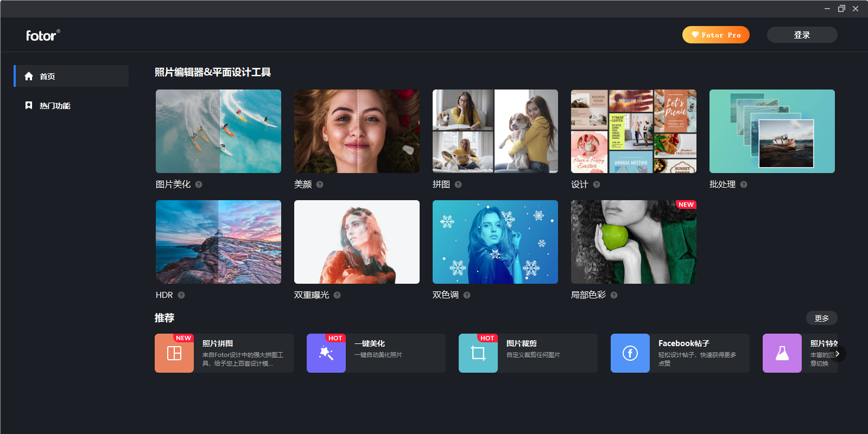Open the 双色调 blue snowflake thumbnail
The height and width of the screenshot is (434, 868).
(x=495, y=242)
